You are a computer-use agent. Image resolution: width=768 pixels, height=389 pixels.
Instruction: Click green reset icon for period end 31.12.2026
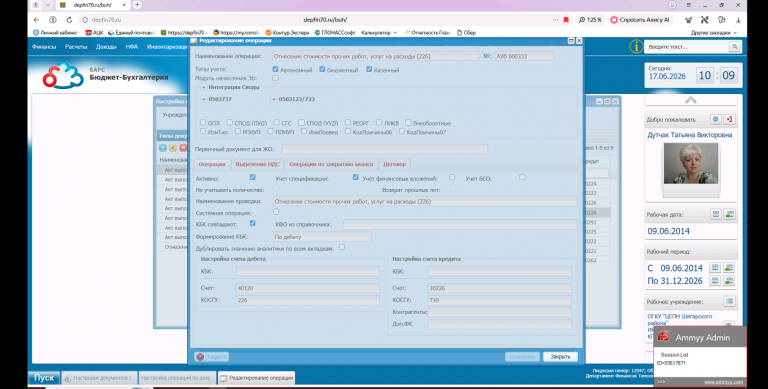[x=729, y=281]
